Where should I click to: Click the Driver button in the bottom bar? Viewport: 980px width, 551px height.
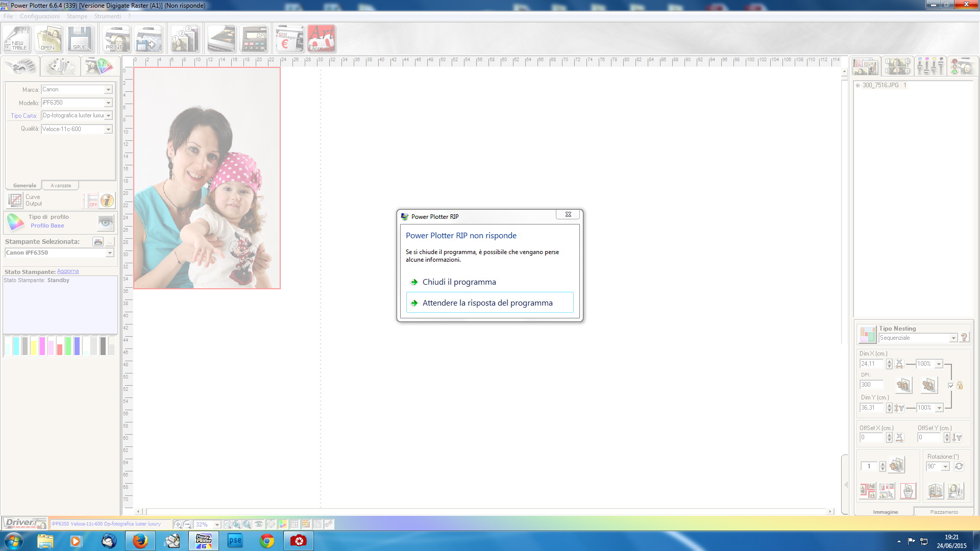coord(24,523)
